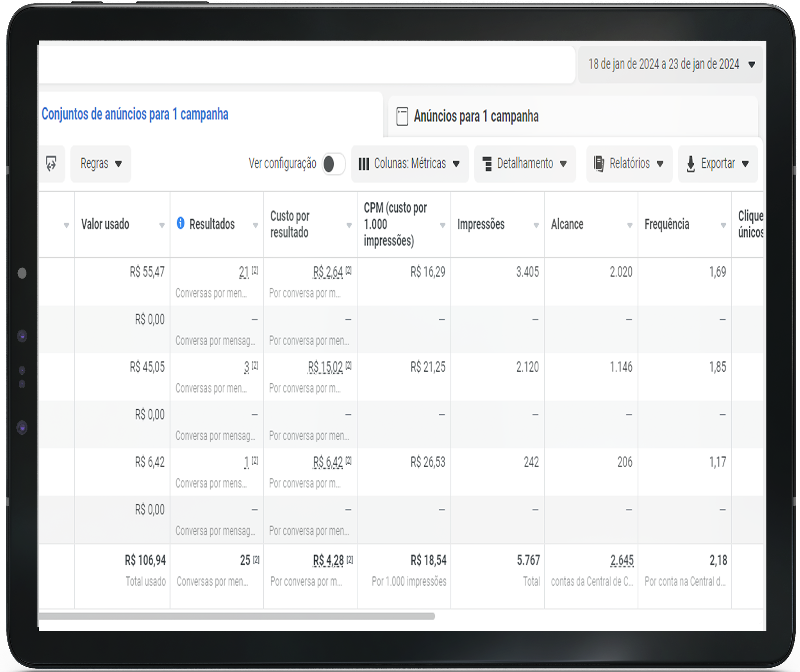Click the Relatórios document icon
Viewport: 800px width, 672px height.
click(x=599, y=164)
